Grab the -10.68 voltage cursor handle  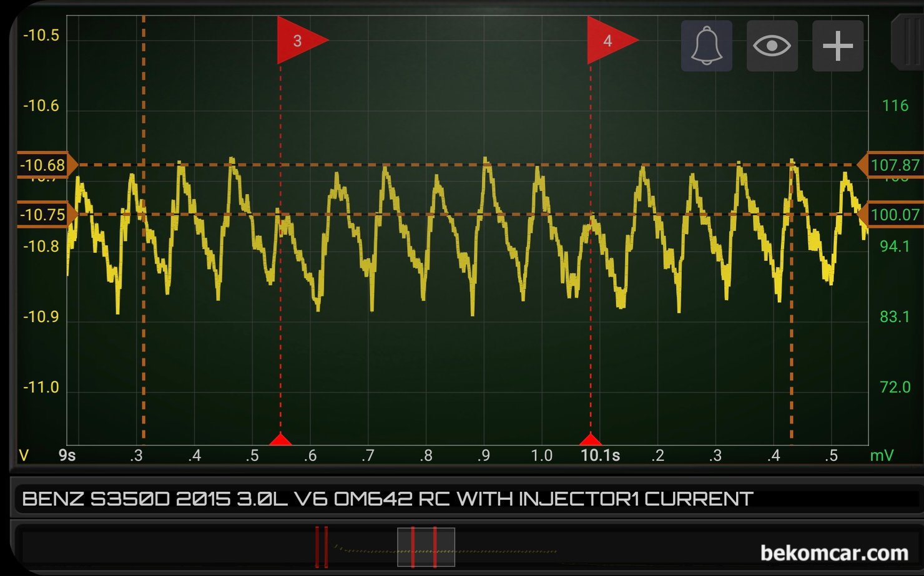(46, 165)
